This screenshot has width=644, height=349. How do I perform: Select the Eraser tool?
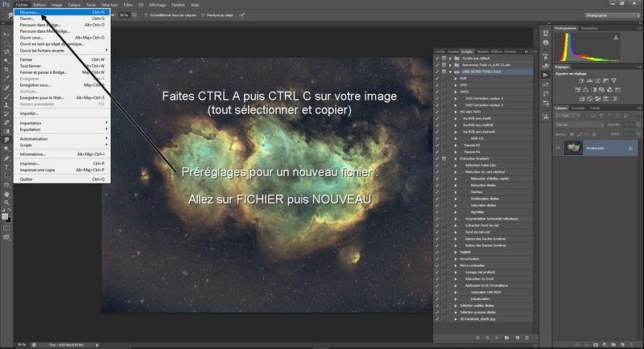click(x=6, y=122)
